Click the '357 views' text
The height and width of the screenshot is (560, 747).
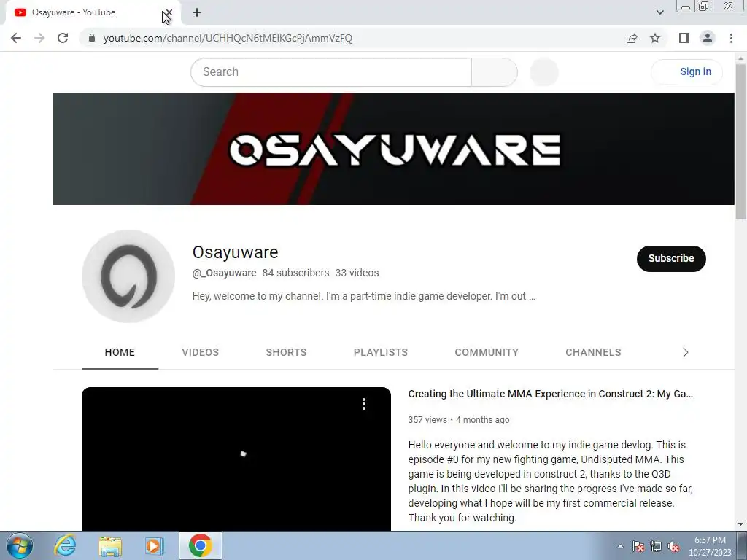(427, 420)
